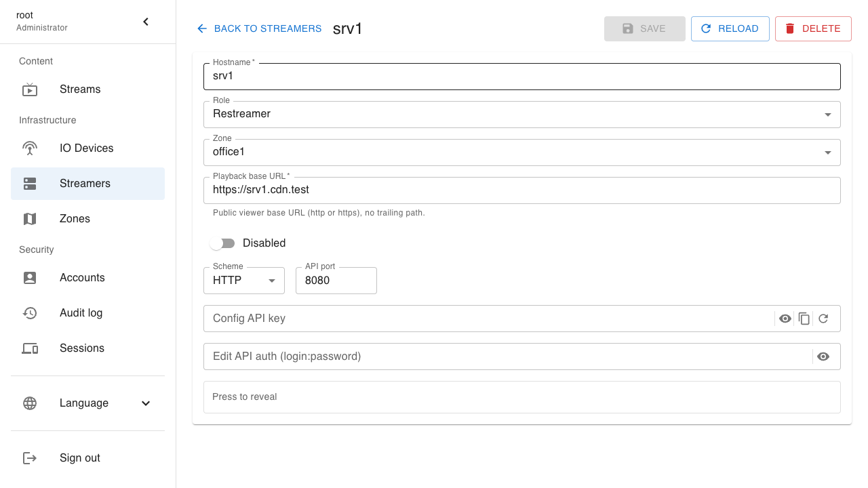Click the Press to reveal field

[x=521, y=396]
